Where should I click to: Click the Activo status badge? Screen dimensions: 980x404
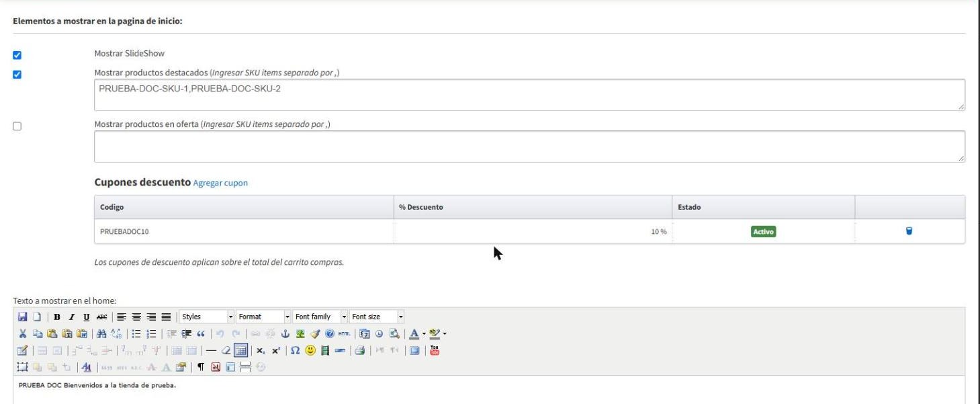point(764,232)
